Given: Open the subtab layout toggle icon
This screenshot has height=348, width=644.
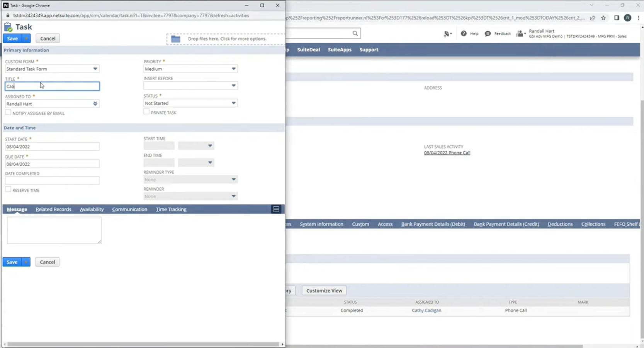Looking at the screenshot, I should pos(276,209).
